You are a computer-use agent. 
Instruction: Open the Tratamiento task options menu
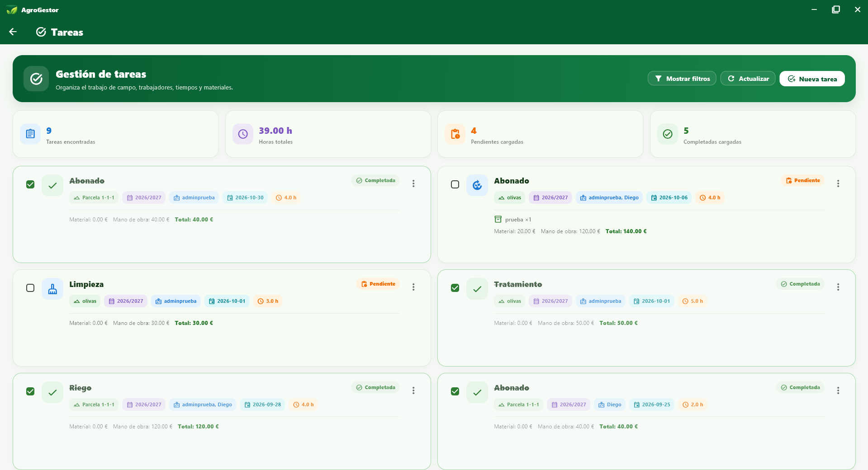point(838,287)
